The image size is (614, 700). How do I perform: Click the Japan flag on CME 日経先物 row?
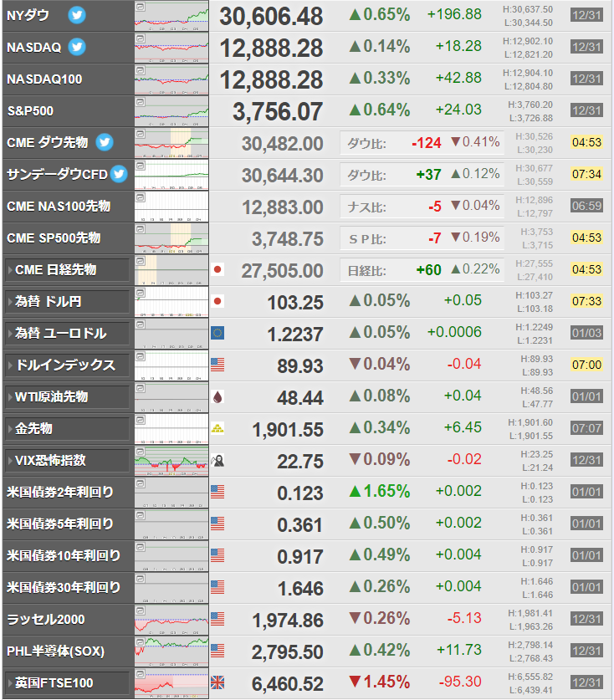tap(217, 269)
